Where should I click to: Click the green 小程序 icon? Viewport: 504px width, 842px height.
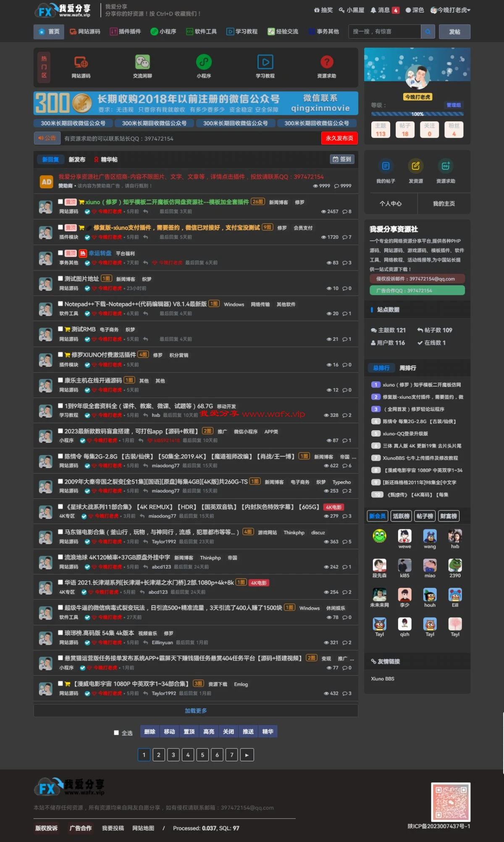tap(204, 63)
